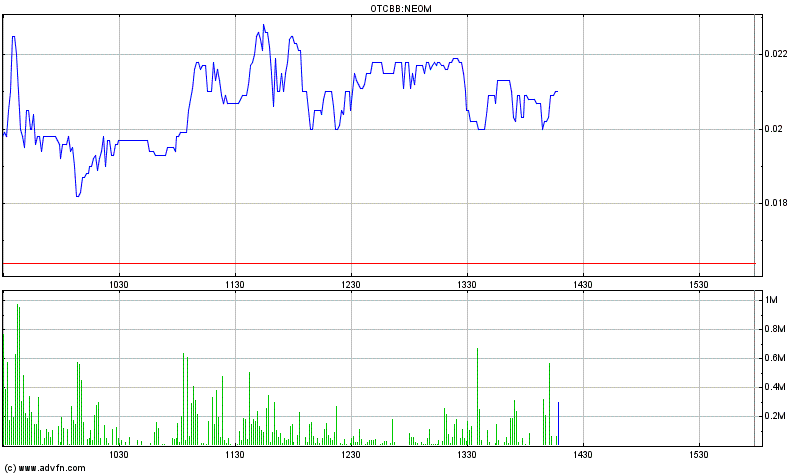The height and width of the screenshot is (475, 800).
Task: Click the 1430 time label under price chart
Action: [x=583, y=285]
